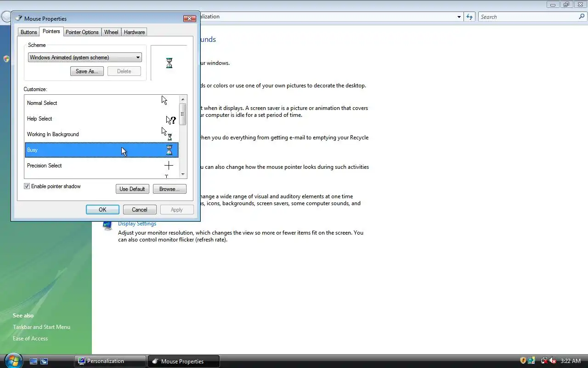Open the address bar history dropdown arrow
Screen dimensions: 588x368
tap(459, 17)
